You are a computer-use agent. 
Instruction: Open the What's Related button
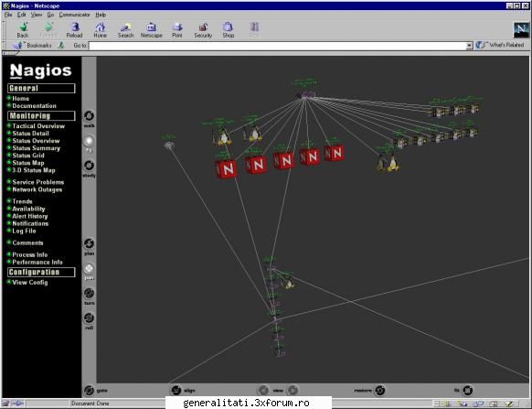tap(500, 45)
